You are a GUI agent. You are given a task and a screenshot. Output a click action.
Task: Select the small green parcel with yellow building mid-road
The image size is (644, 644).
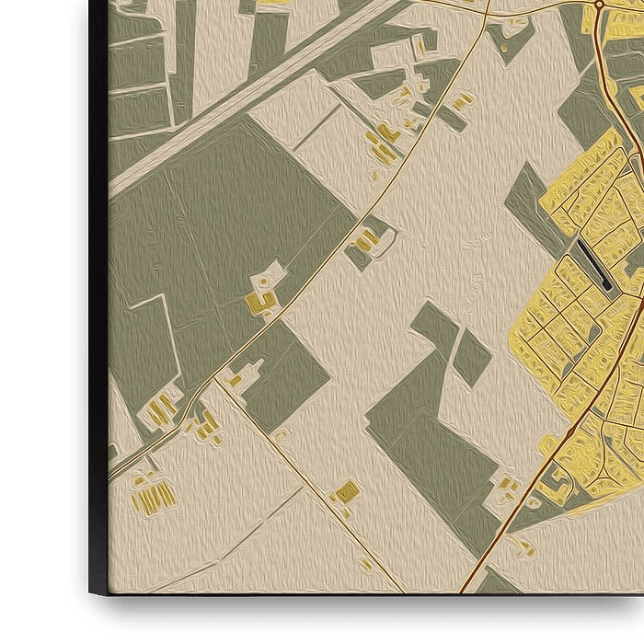pyautogui.click(x=368, y=241)
